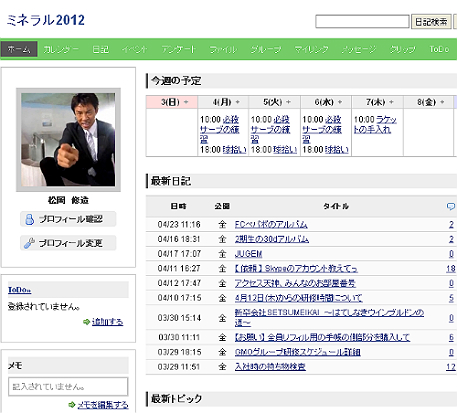457x413 pixels.
Task: Click the plus icon beside 3(日)
Action: coord(186,102)
